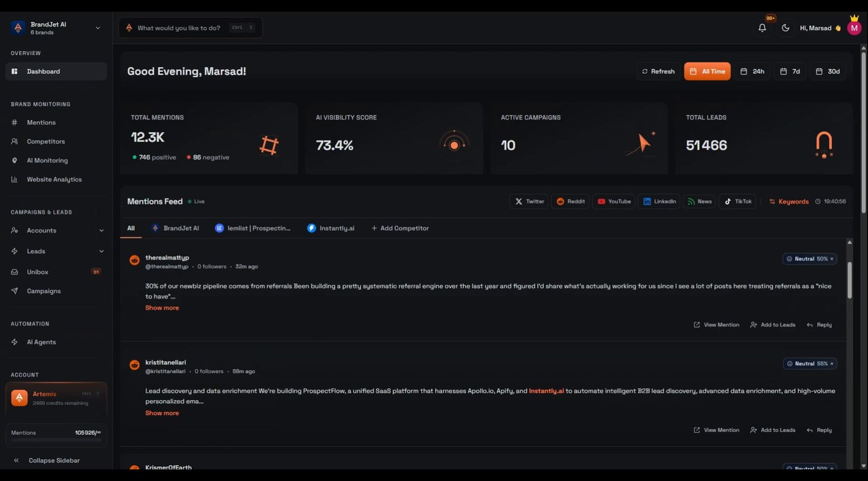Image resolution: width=868 pixels, height=481 pixels.
Task: Click the Add Competitor button
Action: [400, 229]
